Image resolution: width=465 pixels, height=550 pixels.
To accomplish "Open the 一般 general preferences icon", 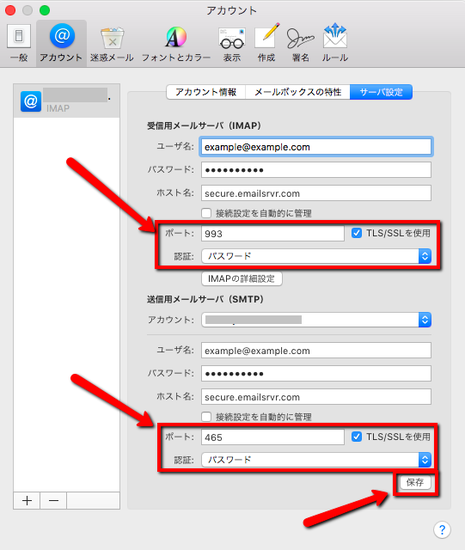I will click(x=19, y=43).
